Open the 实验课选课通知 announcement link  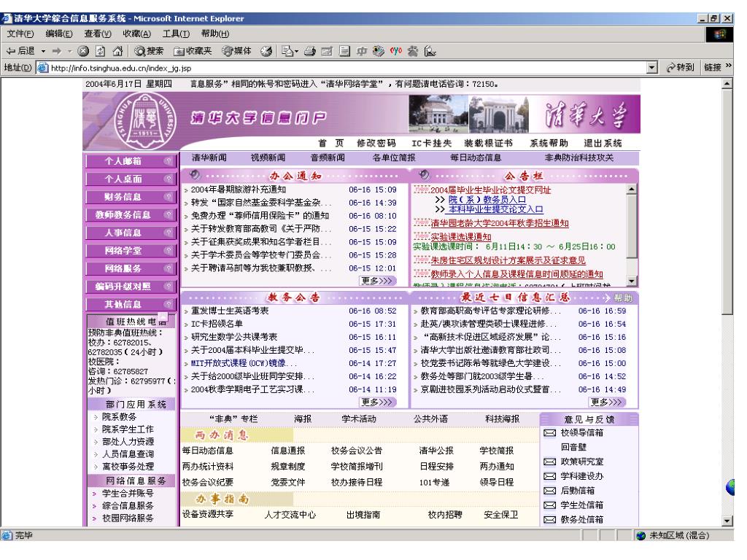click(461, 237)
